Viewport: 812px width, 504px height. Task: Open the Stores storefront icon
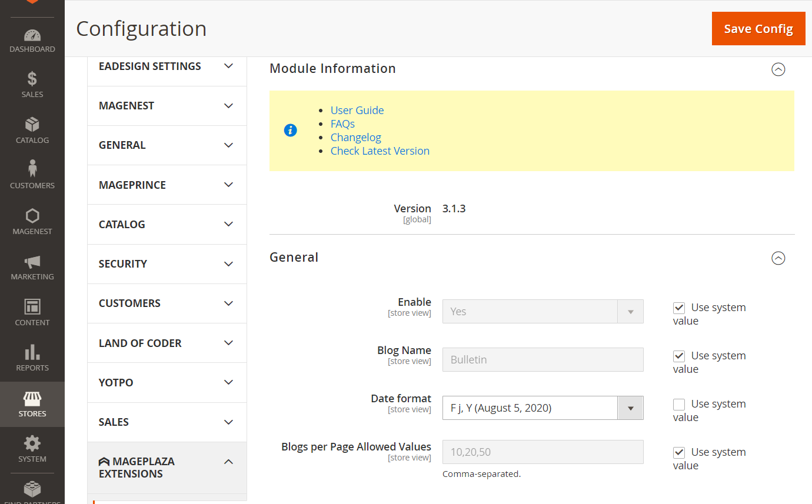[x=32, y=399]
